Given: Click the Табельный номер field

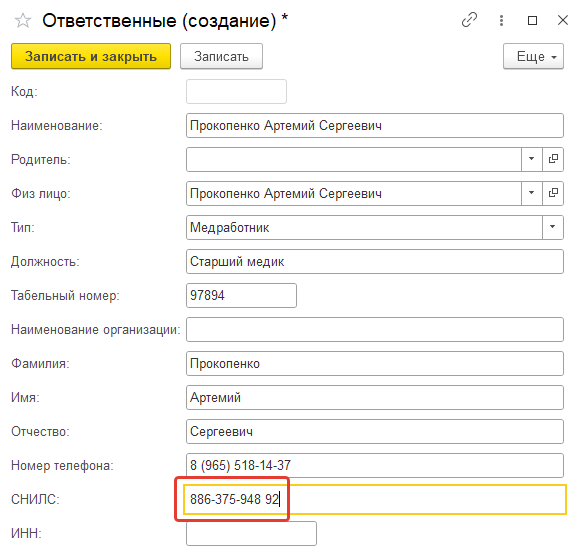Looking at the screenshot, I should pos(241,296).
